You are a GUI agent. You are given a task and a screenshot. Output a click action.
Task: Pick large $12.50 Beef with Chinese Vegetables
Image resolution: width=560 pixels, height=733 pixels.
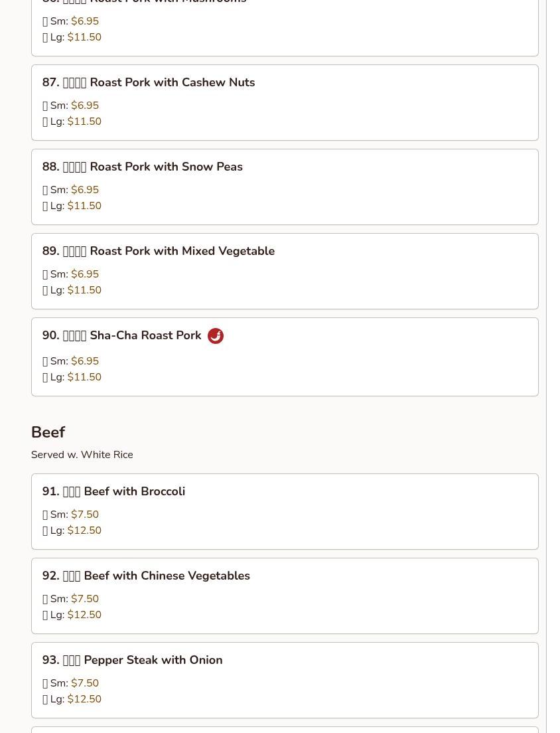pyautogui.click(x=72, y=615)
